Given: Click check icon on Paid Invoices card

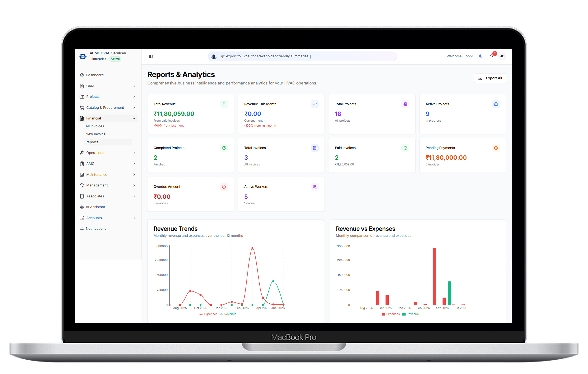Looking at the screenshot, I should (x=405, y=148).
